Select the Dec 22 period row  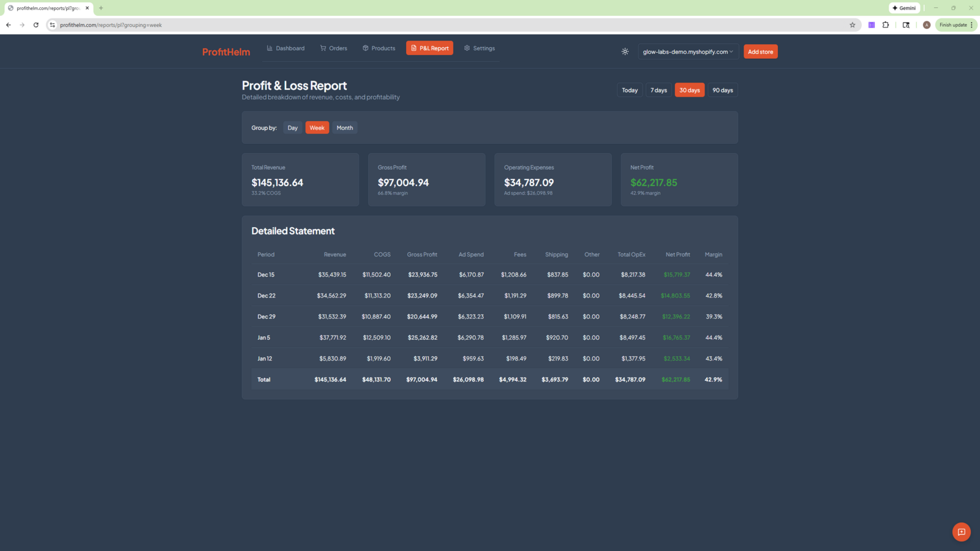pyautogui.click(x=490, y=296)
